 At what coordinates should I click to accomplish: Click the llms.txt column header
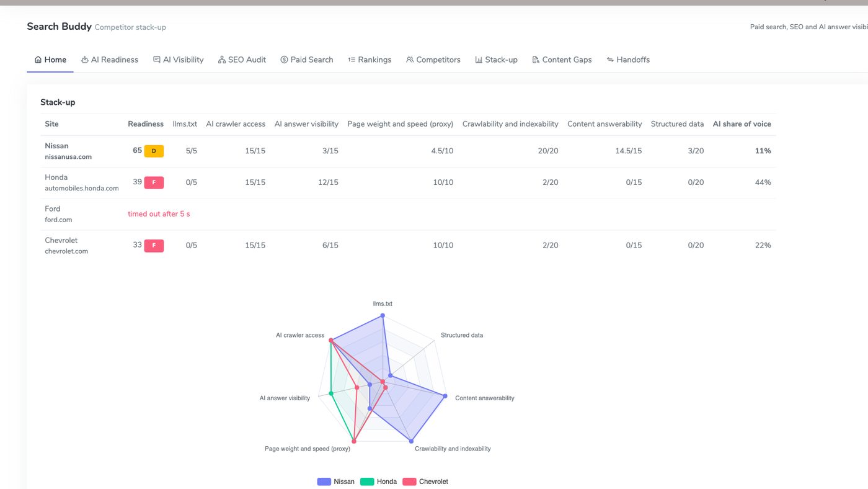185,124
